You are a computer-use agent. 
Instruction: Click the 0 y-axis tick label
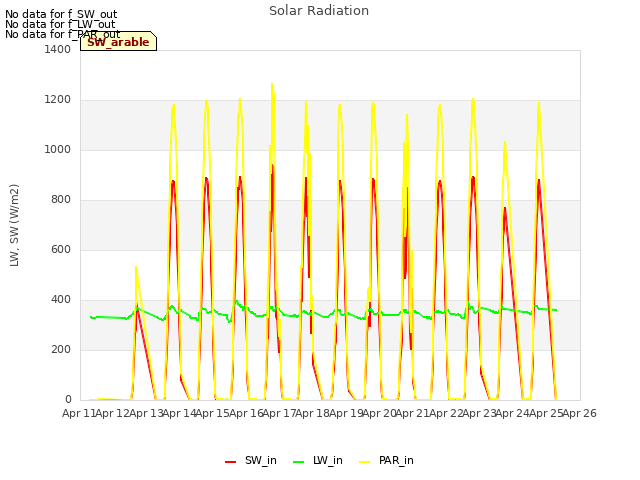pyautogui.click(x=68, y=400)
